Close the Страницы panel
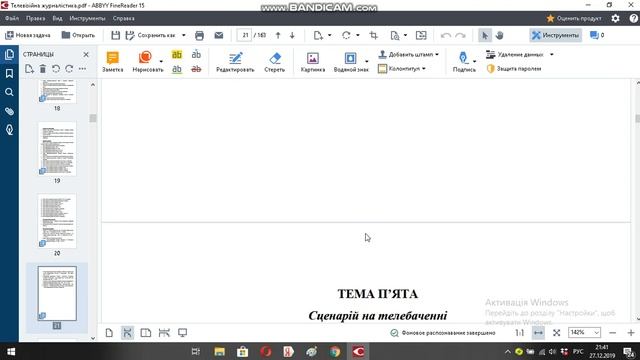The width and height of the screenshot is (640, 360). (x=86, y=54)
